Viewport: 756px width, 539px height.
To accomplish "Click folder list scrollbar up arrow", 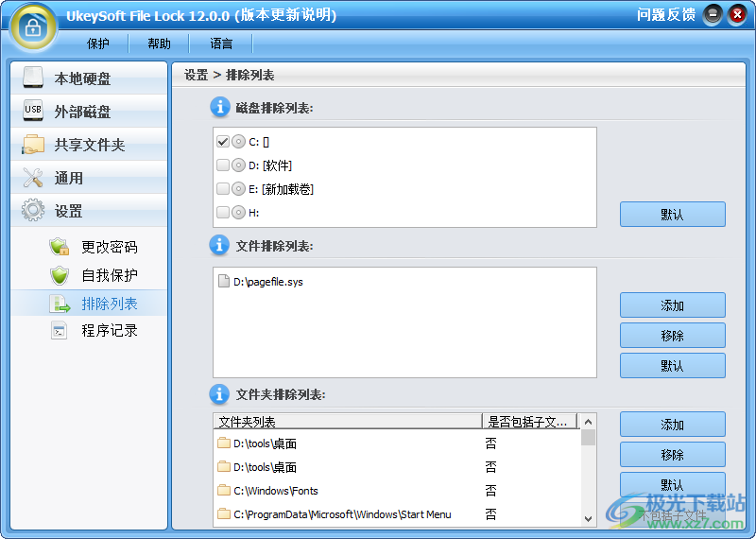I will [588, 422].
